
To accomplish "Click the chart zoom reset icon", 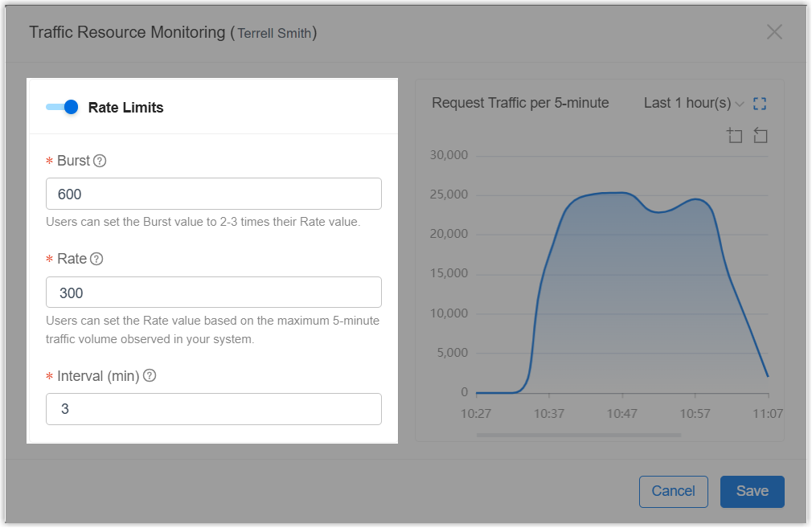I will (x=760, y=135).
